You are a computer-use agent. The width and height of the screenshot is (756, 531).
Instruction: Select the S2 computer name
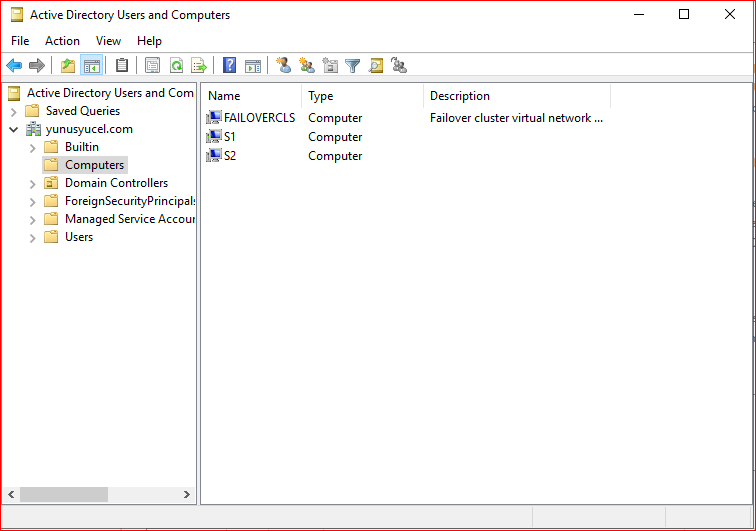pyautogui.click(x=230, y=155)
